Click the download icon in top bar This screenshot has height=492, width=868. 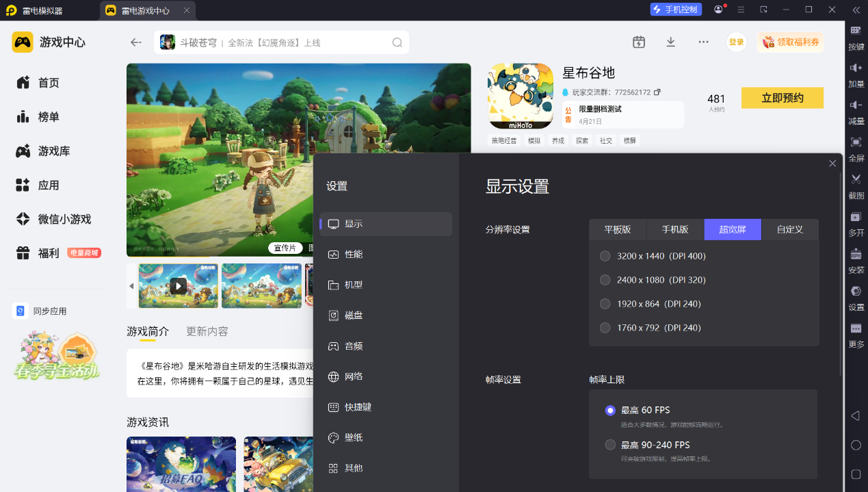[x=670, y=42]
